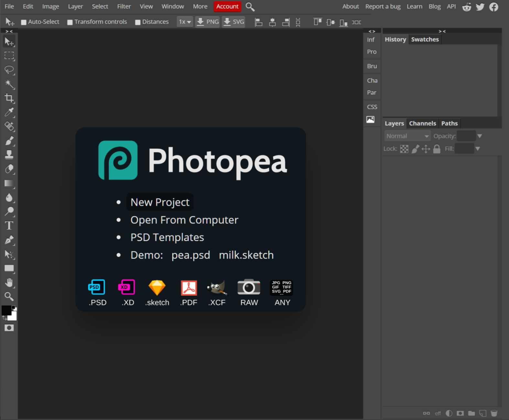The height and width of the screenshot is (420, 509).
Task: Open the 1x export scale dropdown
Action: [185, 22]
